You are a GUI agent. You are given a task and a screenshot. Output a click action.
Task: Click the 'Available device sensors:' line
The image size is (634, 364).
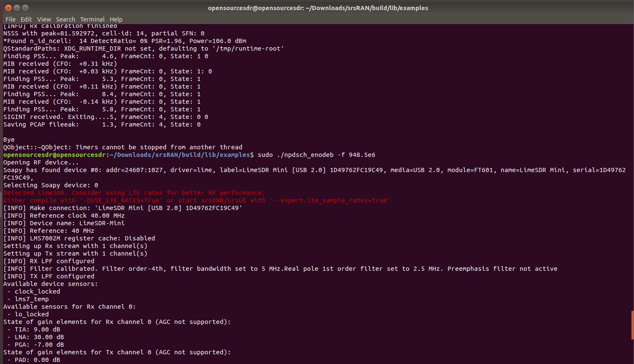51,284
